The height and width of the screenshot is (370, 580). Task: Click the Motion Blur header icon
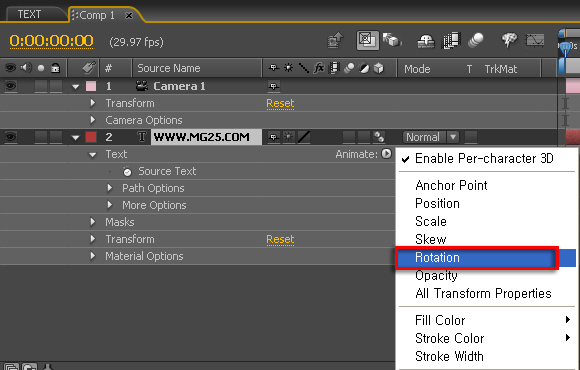[x=349, y=68]
